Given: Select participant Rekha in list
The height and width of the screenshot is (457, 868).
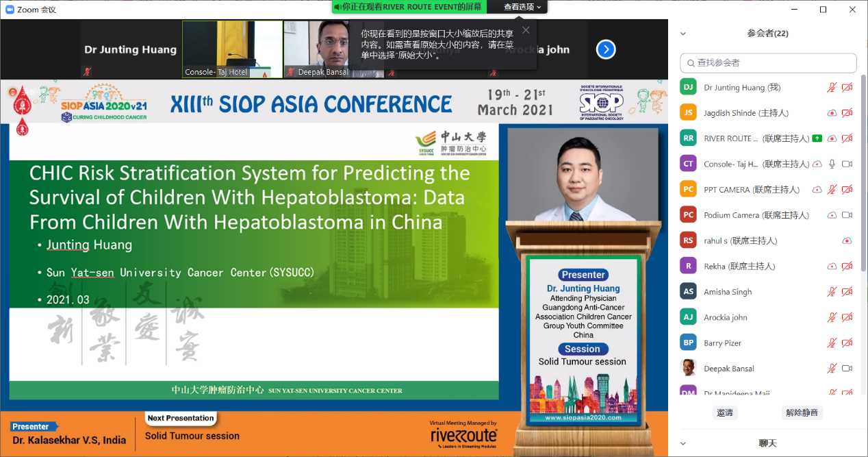Looking at the screenshot, I should click(767, 267).
